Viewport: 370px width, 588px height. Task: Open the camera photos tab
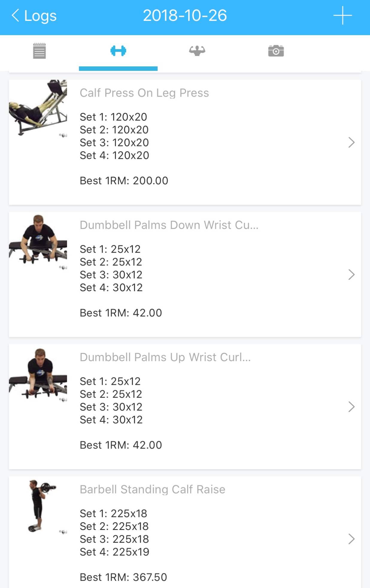pos(276,51)
